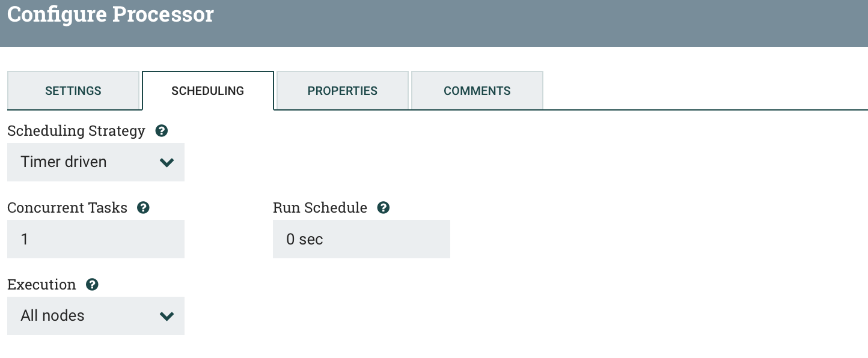Click the Configure Processor dialog title
This screenshot has height=358, width=868.
tap(111, 14)
